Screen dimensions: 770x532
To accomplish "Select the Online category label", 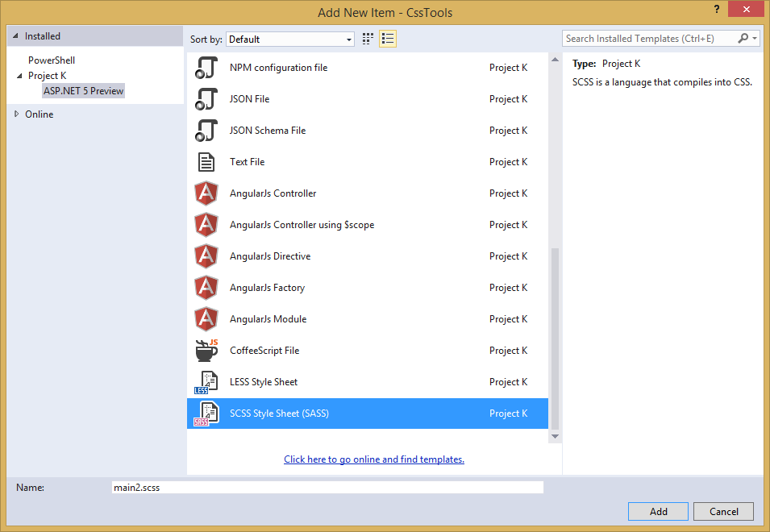I will click(40, 114).
